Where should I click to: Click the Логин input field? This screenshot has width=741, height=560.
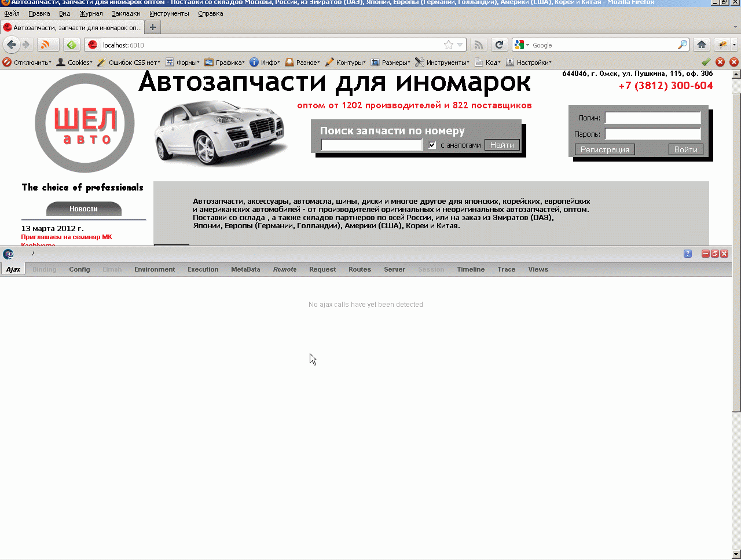653,118
